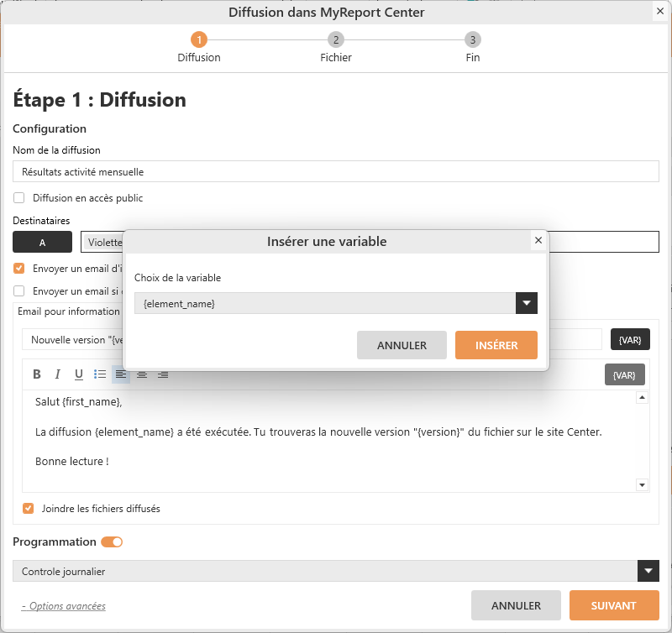Open the "Choix de la variable" dropdown
The image size is (672, 633).
[527, 303]
